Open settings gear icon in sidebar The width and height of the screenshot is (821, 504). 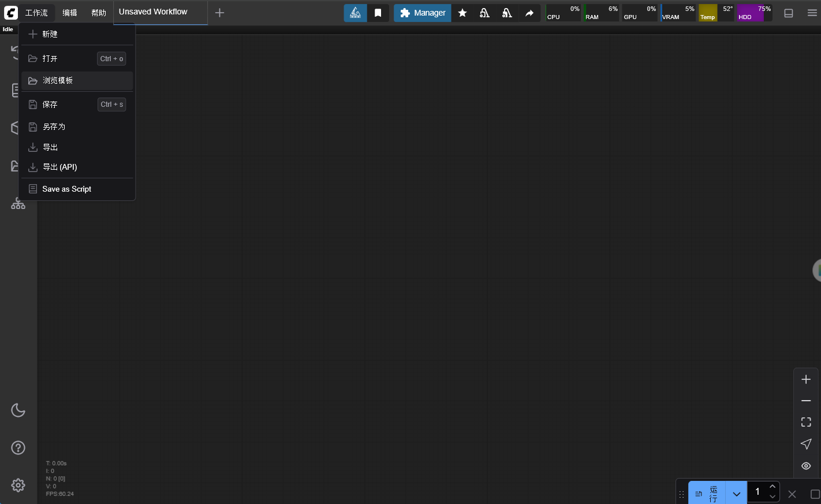(18, 485)
